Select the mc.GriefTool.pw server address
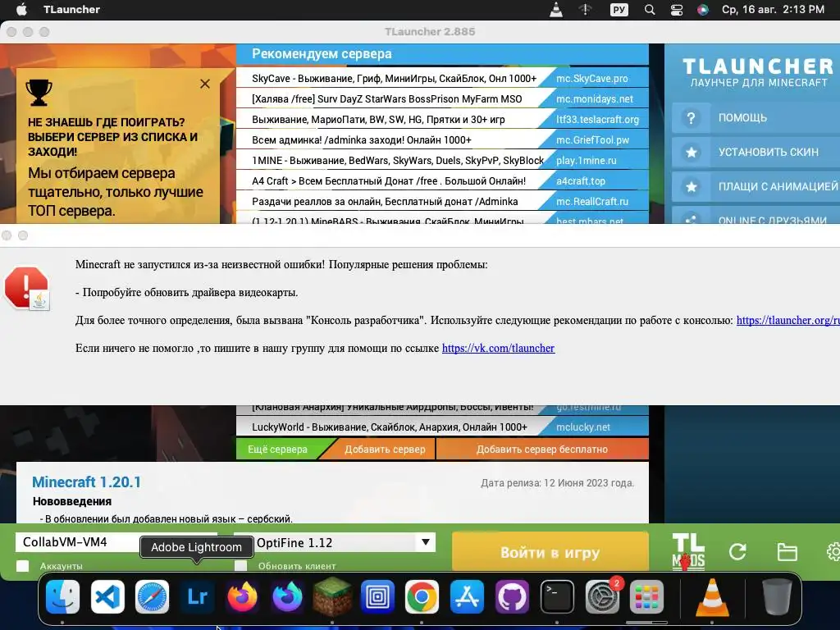840x630 pixels. pyautogui.click(x=592, y=139)
